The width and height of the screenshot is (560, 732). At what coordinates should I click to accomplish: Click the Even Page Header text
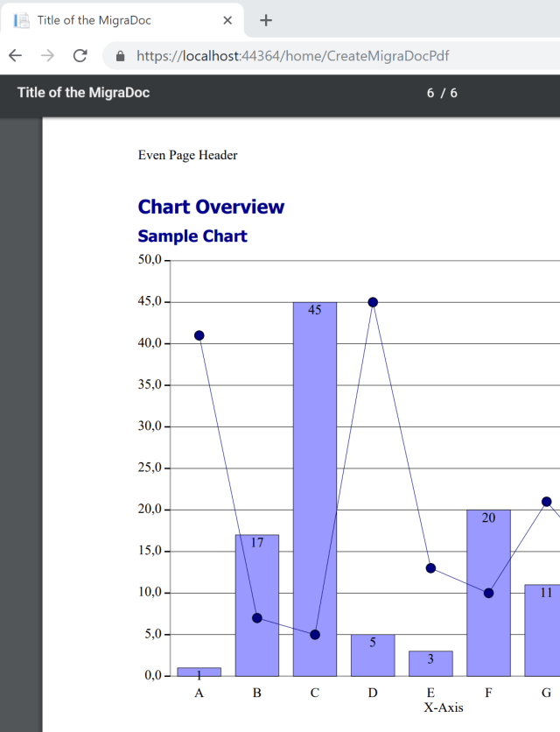pyautogui.click(x=187, y=155)
